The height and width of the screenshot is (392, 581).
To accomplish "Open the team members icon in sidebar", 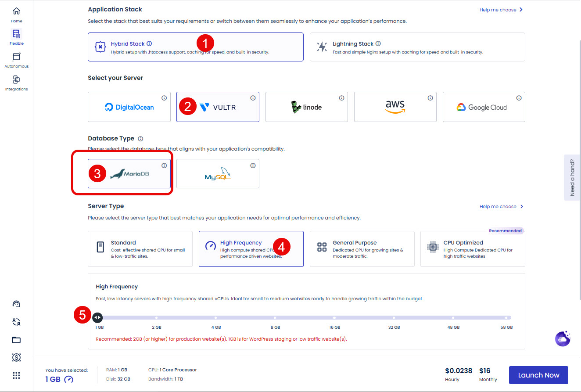I will (16, 322).
